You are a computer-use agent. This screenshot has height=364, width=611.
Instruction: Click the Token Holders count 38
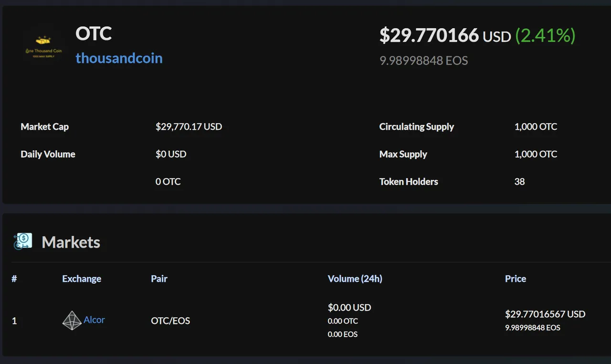(x=519, y=182)
